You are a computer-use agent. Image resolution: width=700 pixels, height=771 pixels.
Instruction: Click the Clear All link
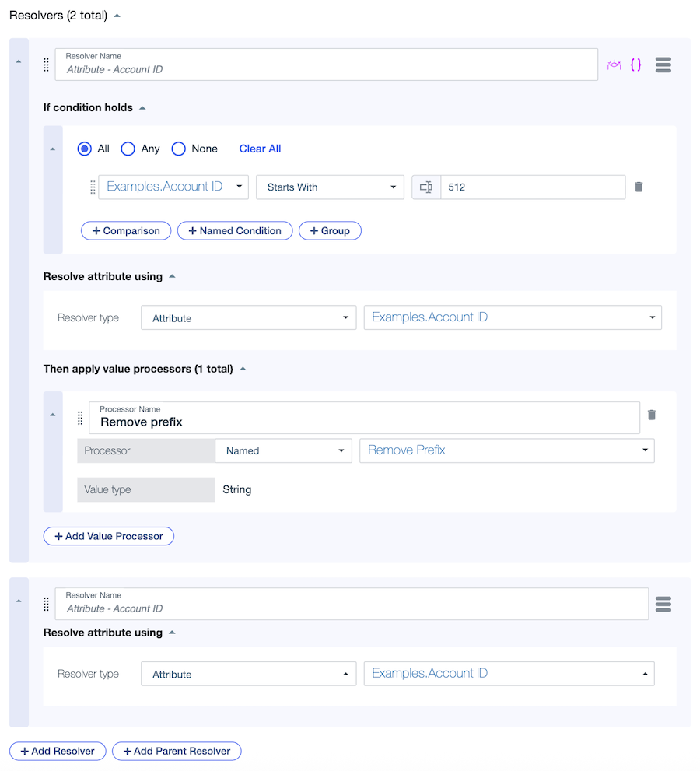[x=259, y=149]
